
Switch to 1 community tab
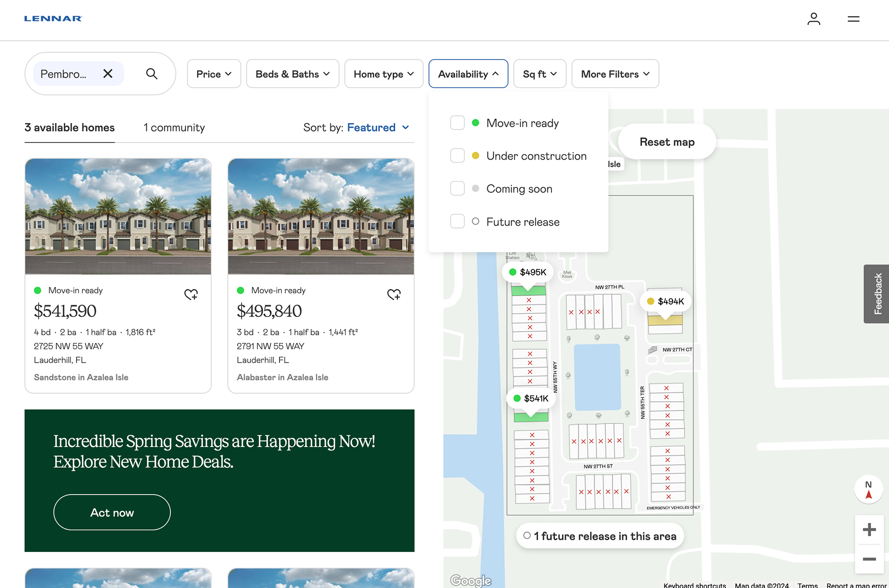(x=174, y=128)
